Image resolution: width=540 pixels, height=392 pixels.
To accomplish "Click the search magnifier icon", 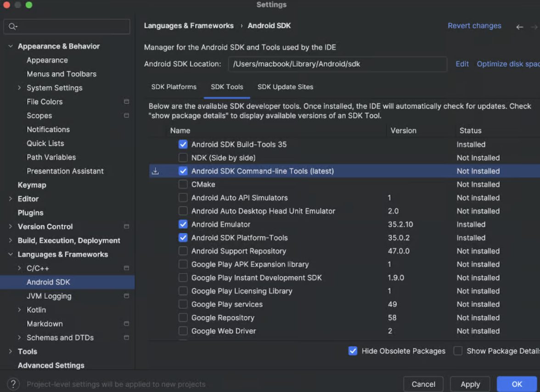I will point(12,27).
